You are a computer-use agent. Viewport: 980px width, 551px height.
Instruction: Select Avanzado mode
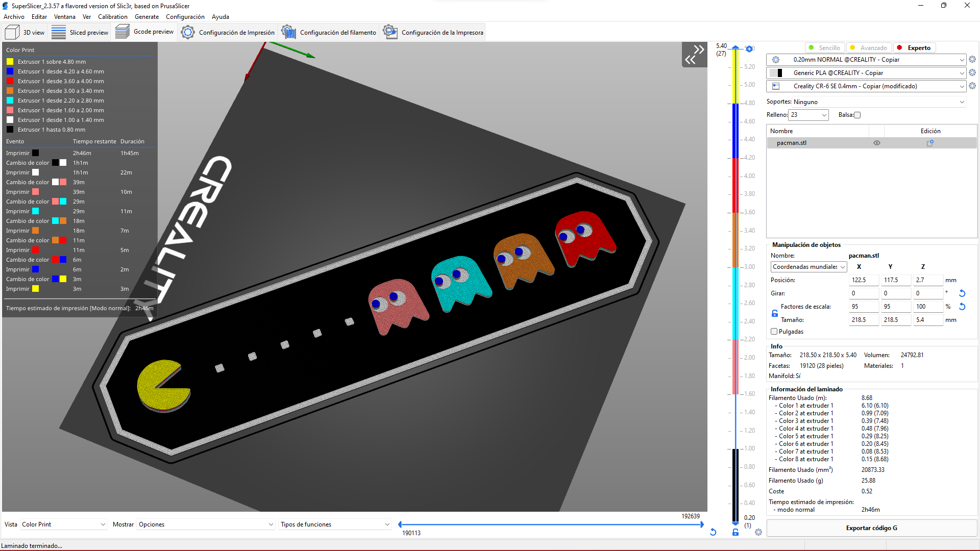click(869, 48)
